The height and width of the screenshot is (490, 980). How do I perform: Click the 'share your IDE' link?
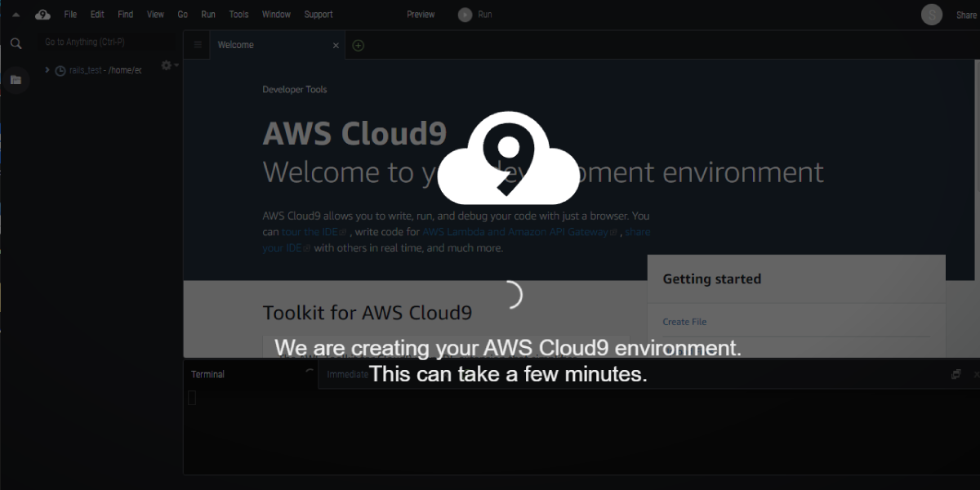point(456,239)
